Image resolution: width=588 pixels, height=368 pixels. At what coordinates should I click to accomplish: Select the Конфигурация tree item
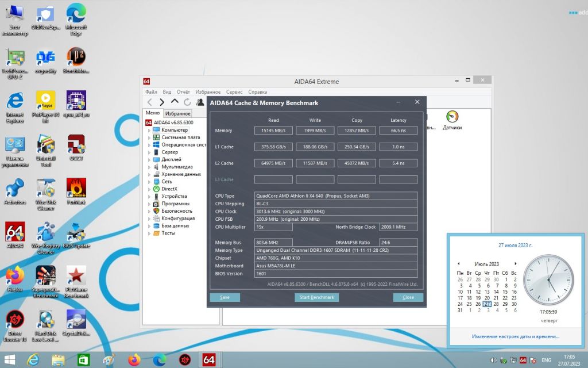(178, 218)
